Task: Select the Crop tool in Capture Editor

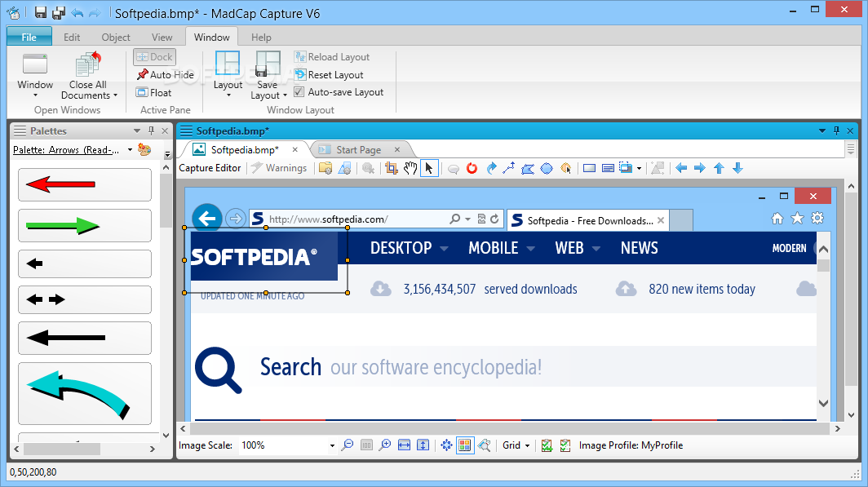Action: click(x=392, y=168)
